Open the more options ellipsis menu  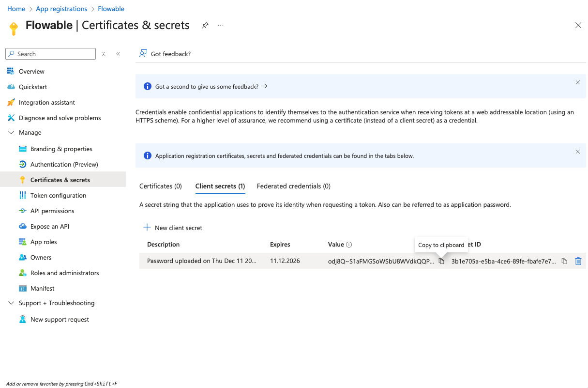pyautogui.click(x=221, y=25)
